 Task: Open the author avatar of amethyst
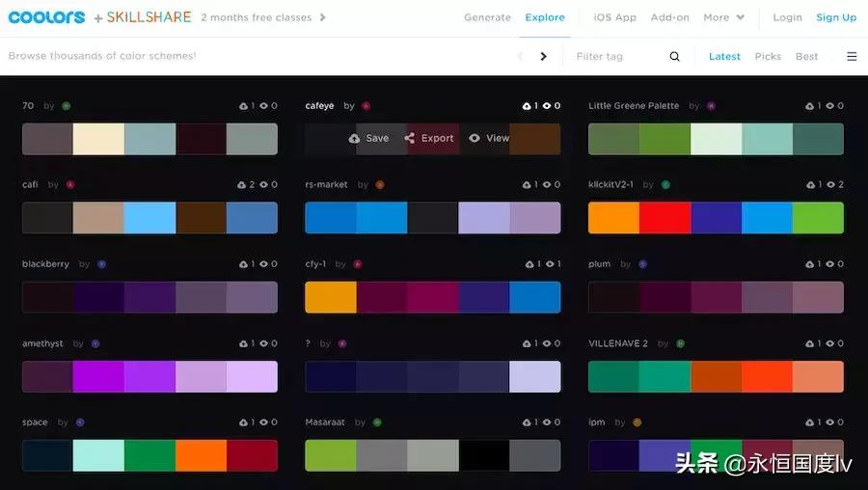95,343
